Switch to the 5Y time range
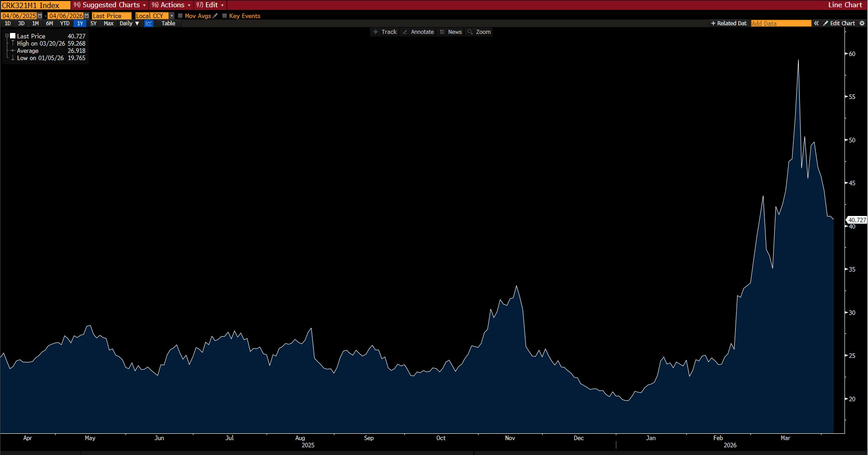Screen dimensions: 868x455 pyautogui.click(x=94, y=23)
